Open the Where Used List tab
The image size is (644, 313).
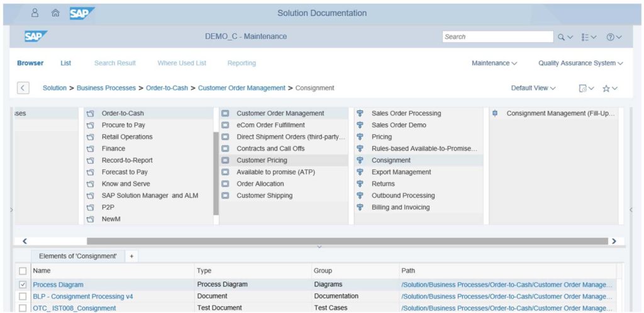point(182,64)
